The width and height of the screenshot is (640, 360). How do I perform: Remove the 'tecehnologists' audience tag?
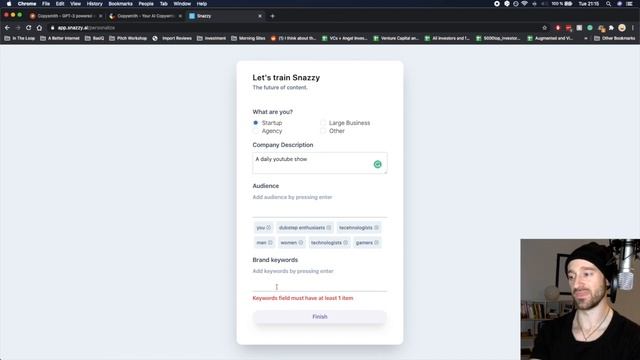pyautogui.click(x=376, y=228)
